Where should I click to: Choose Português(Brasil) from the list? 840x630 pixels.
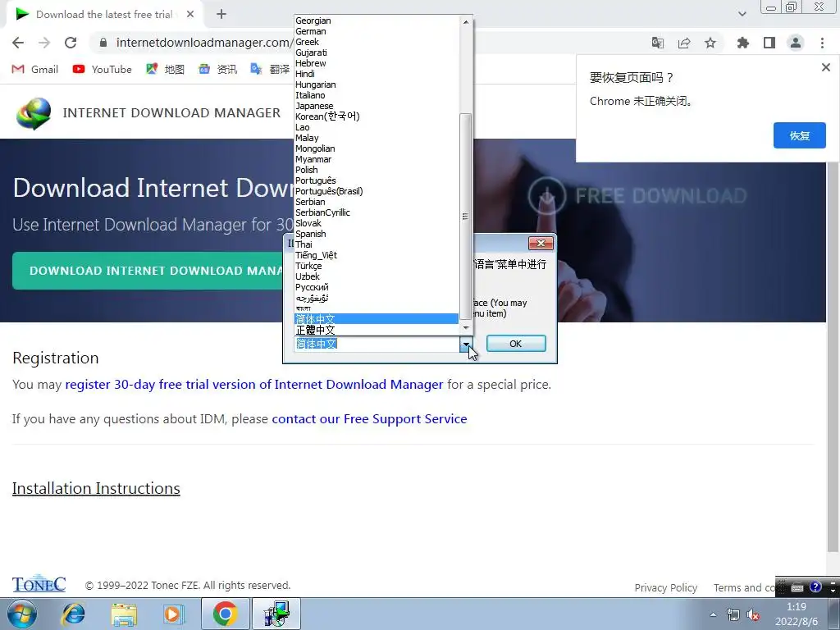click(376, 191)
